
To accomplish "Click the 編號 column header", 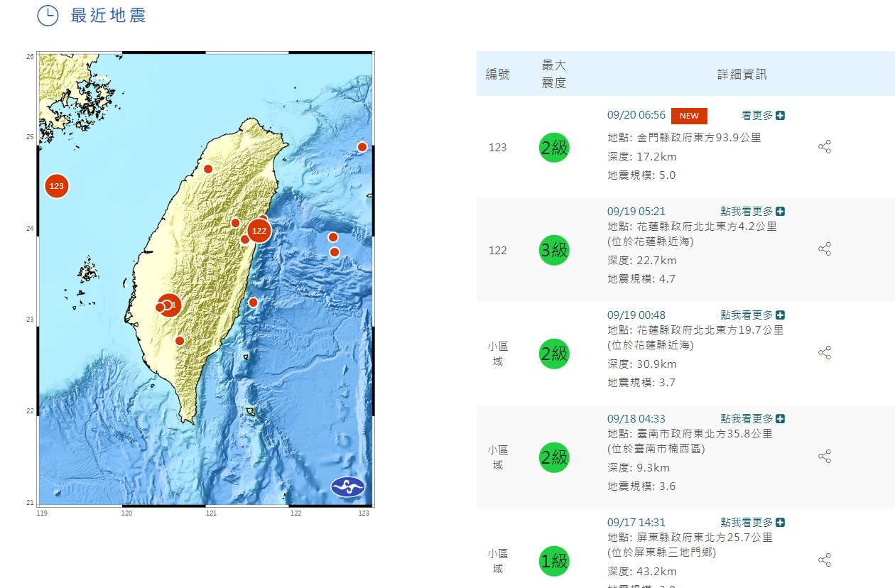I will tap(497, 74).
